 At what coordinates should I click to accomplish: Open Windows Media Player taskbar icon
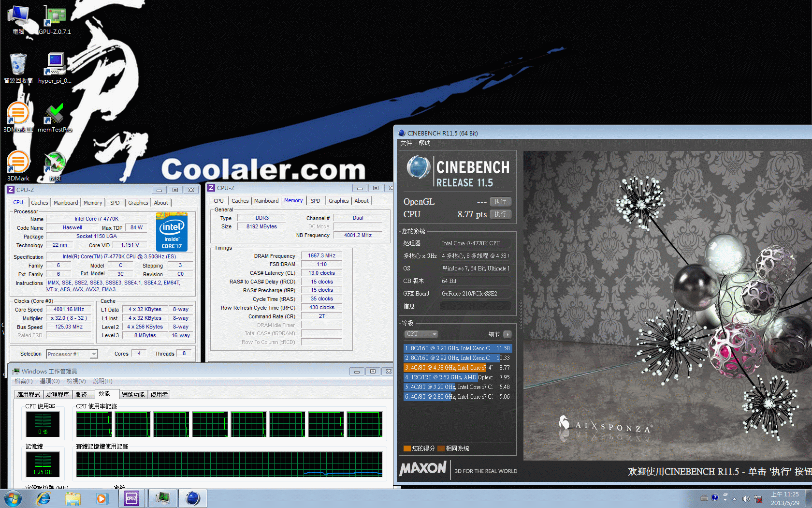click(102, 498)
